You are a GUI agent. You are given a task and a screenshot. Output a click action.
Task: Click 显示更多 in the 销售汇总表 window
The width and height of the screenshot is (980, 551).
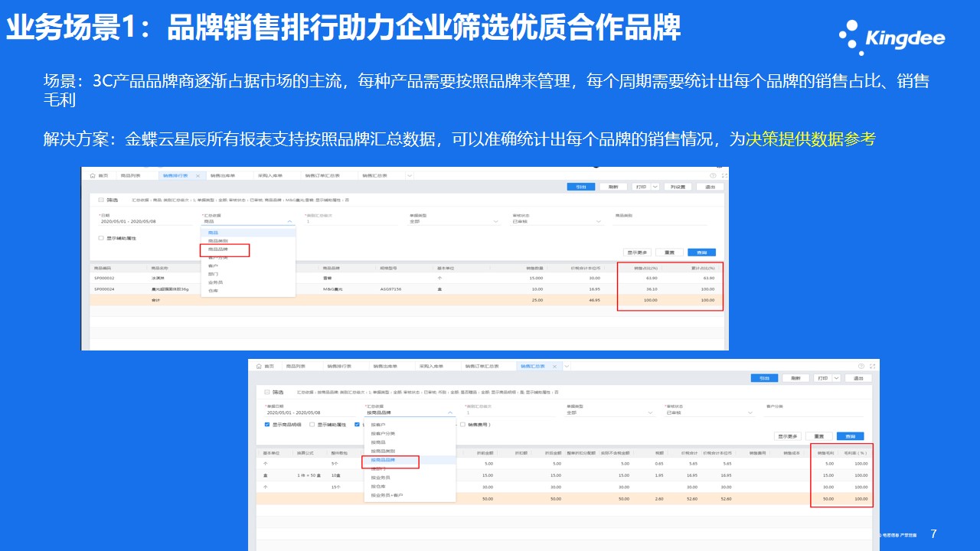[x=788, y=436]
